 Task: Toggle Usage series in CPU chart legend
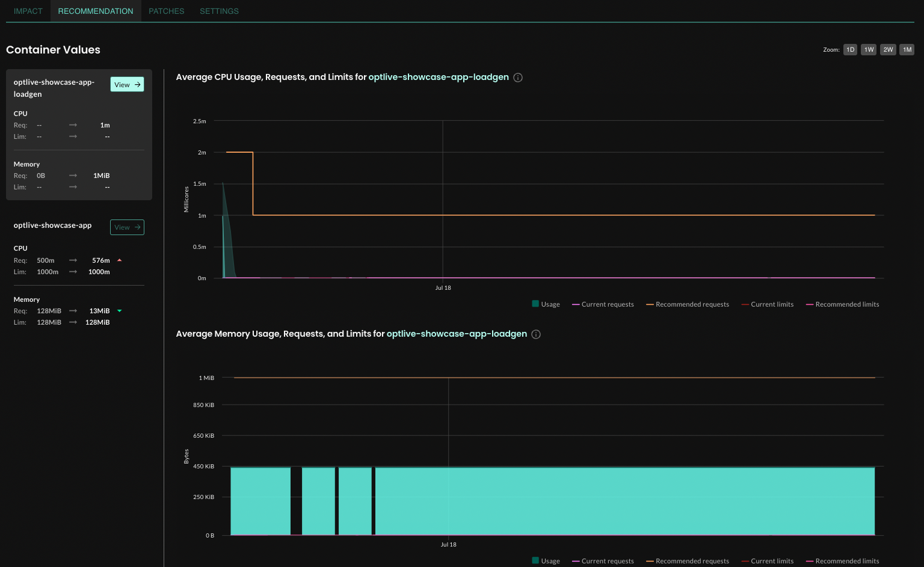[x=550, y=304]
